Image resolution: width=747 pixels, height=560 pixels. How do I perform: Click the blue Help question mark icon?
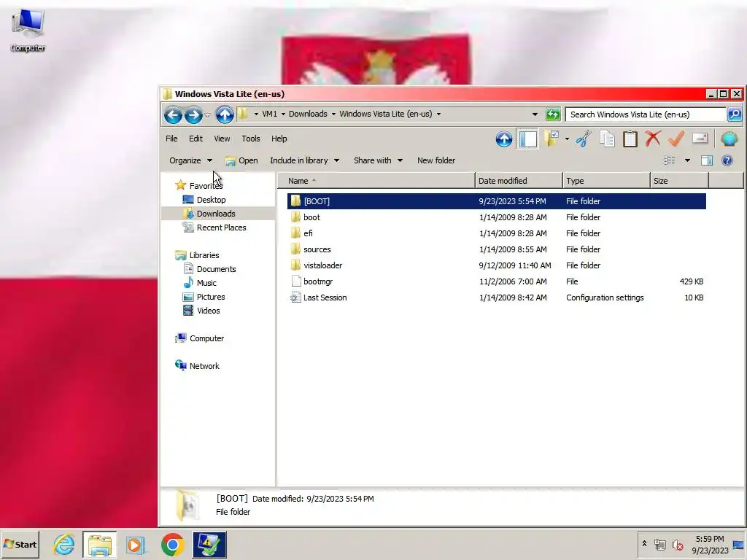coord(727,160)
